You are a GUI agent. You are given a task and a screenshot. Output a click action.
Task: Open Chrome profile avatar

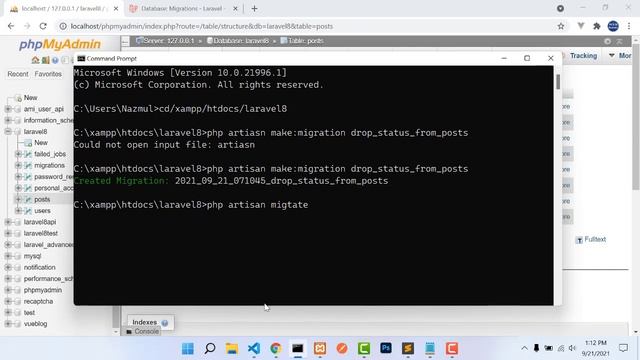[613, 26]
